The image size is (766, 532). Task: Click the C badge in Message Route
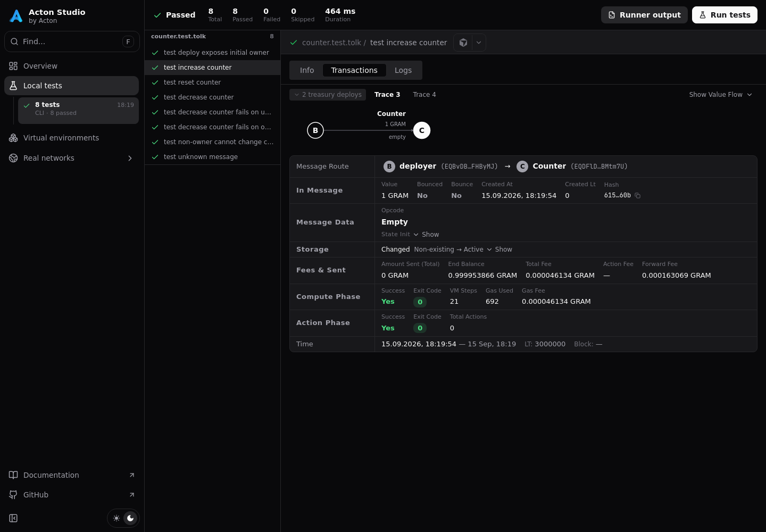click(x=522, y=167)
